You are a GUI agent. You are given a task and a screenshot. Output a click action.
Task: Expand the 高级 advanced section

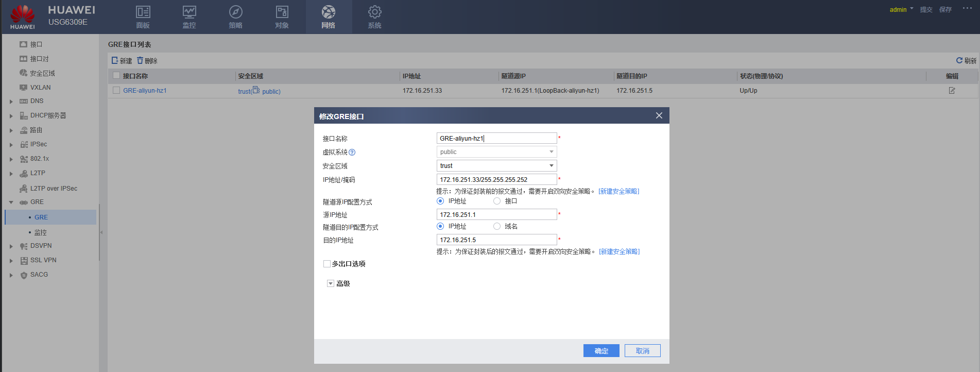pyautogui.click(x=331, y=284)
